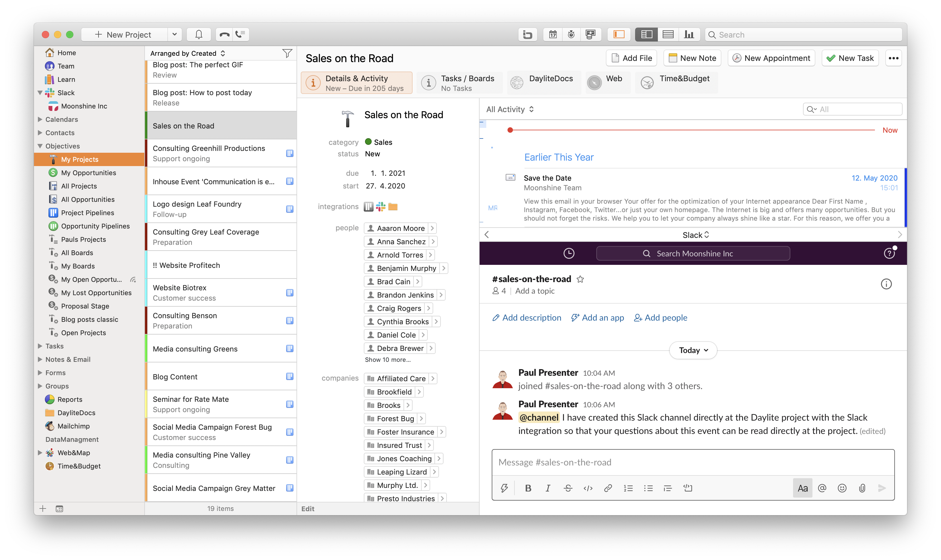Switch to the Web tab
941x560 pixels.
click(x=607, y=83)
